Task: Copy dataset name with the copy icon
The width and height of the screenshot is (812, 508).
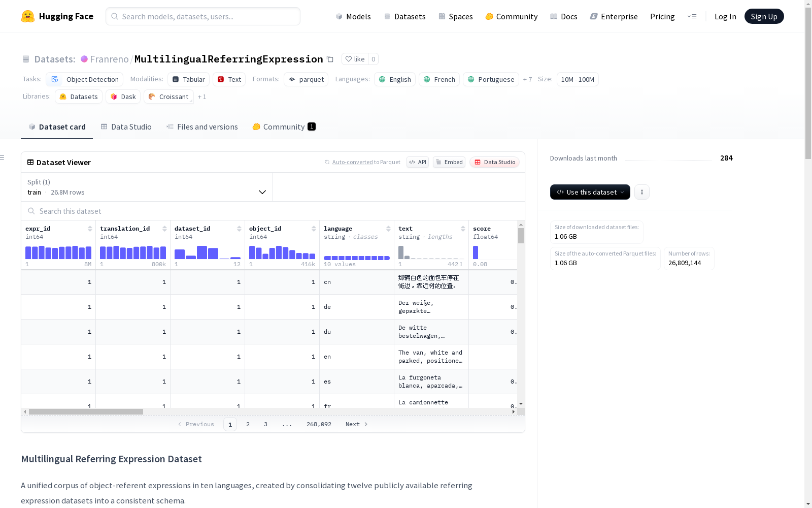Action: point(330,59)
